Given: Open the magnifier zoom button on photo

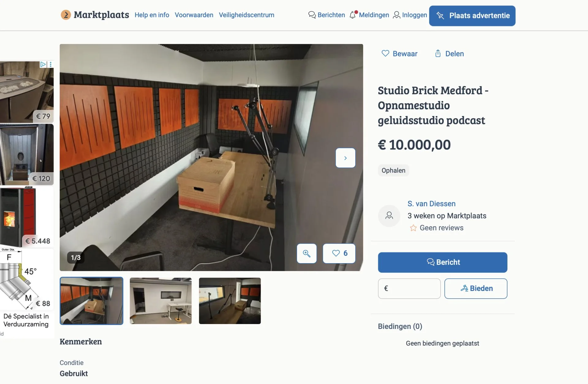Looking at the screenshot, I should coord(307,253).
